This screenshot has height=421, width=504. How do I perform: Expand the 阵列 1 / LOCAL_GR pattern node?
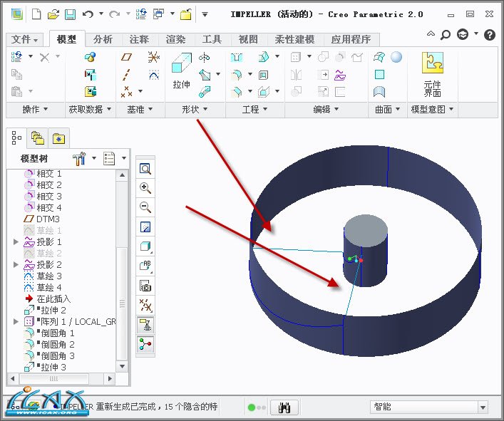coord(16,322)
